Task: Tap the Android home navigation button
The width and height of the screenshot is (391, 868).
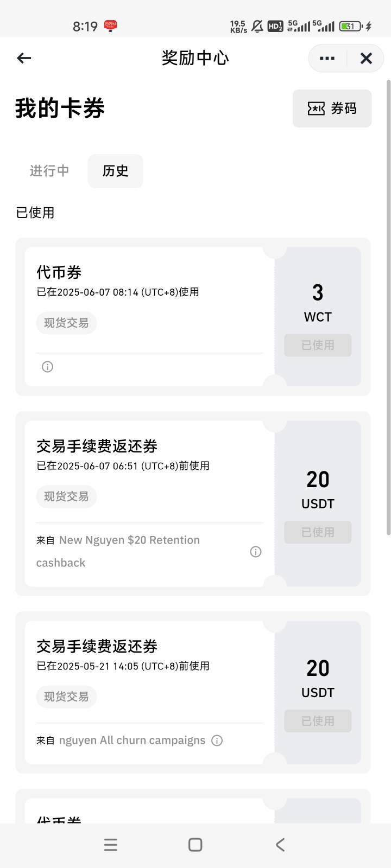Action: (x=195, y=845)
